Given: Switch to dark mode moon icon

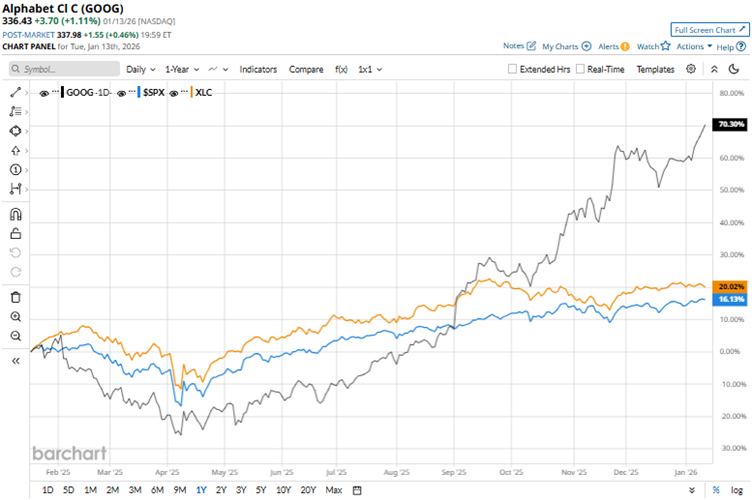Looking at the screenshot, I should tap(734, 69).
